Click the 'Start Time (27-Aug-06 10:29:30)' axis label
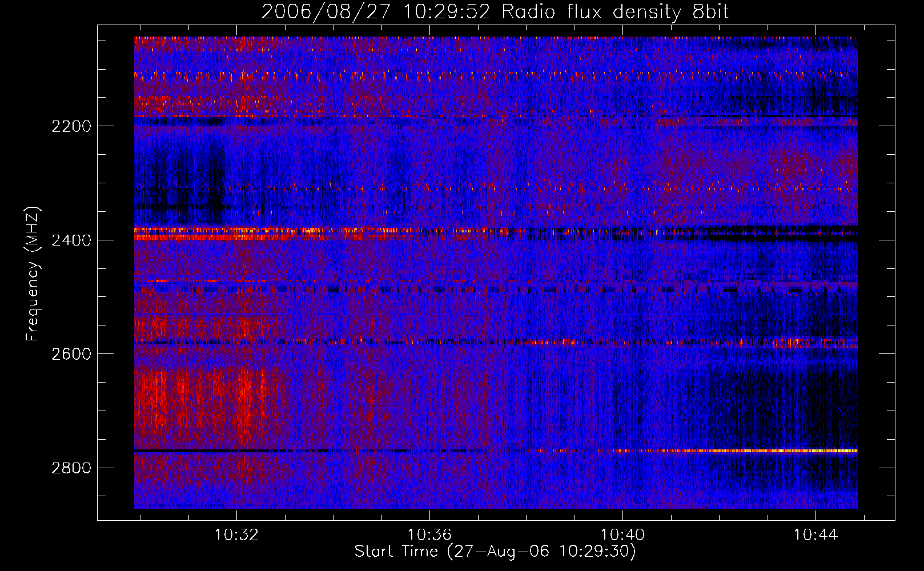The width and height of the screenshot is (924, 571). 495,552
